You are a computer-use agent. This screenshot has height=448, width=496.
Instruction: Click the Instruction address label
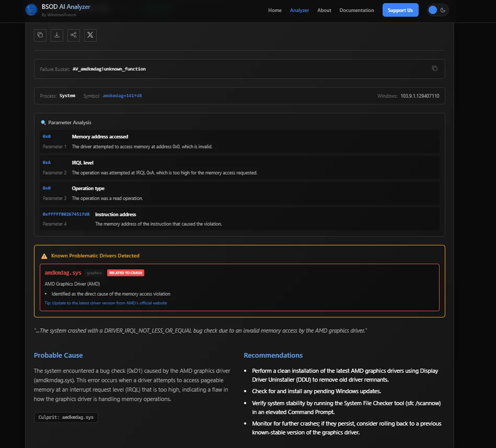[116, 214]
